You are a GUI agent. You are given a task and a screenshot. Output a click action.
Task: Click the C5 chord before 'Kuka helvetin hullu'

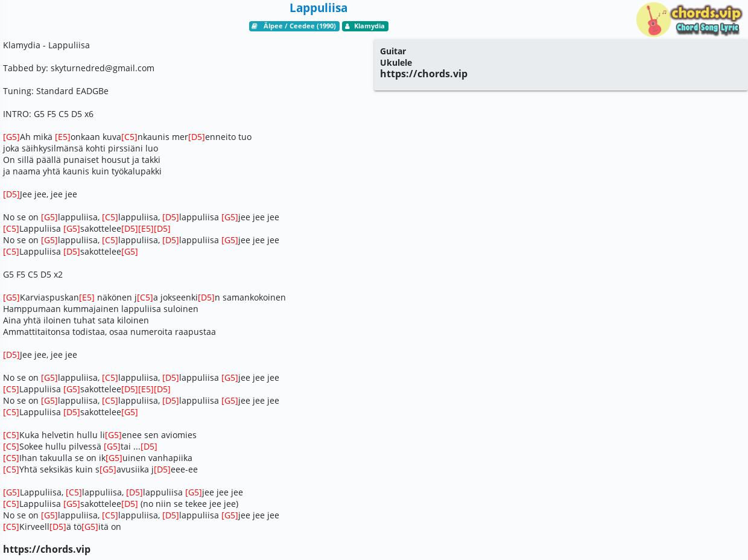[11, 435]
